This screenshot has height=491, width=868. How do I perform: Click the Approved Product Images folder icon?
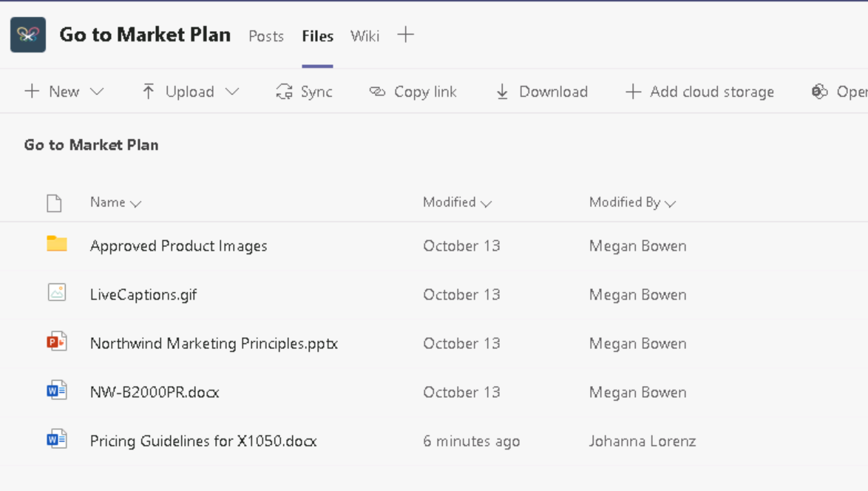pyautogui.click(x=57, y=244)
